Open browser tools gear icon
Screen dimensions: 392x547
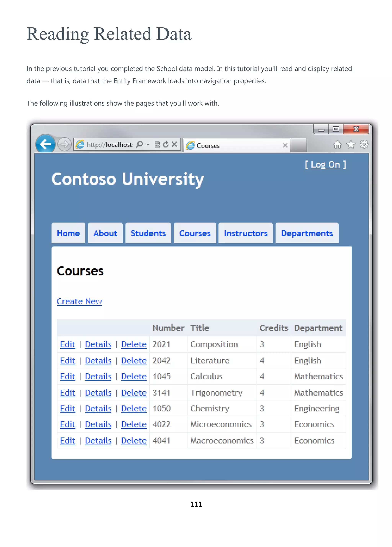364,145
